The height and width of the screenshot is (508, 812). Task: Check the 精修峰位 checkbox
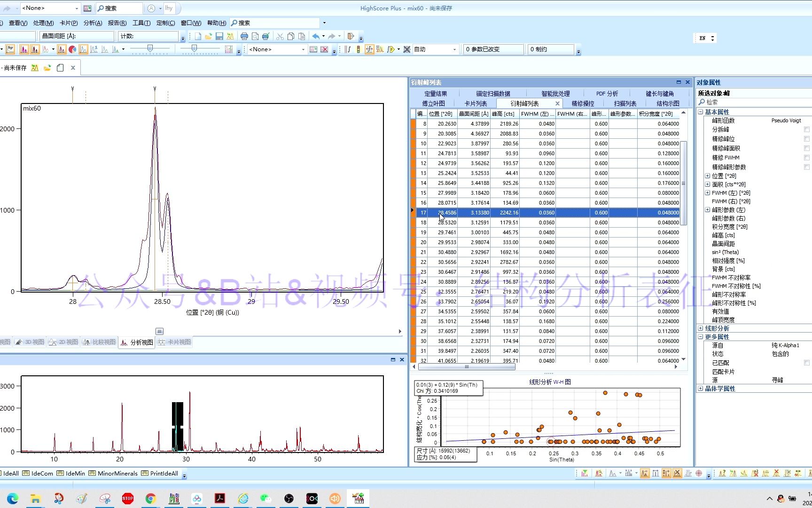[x=806, y=139]
